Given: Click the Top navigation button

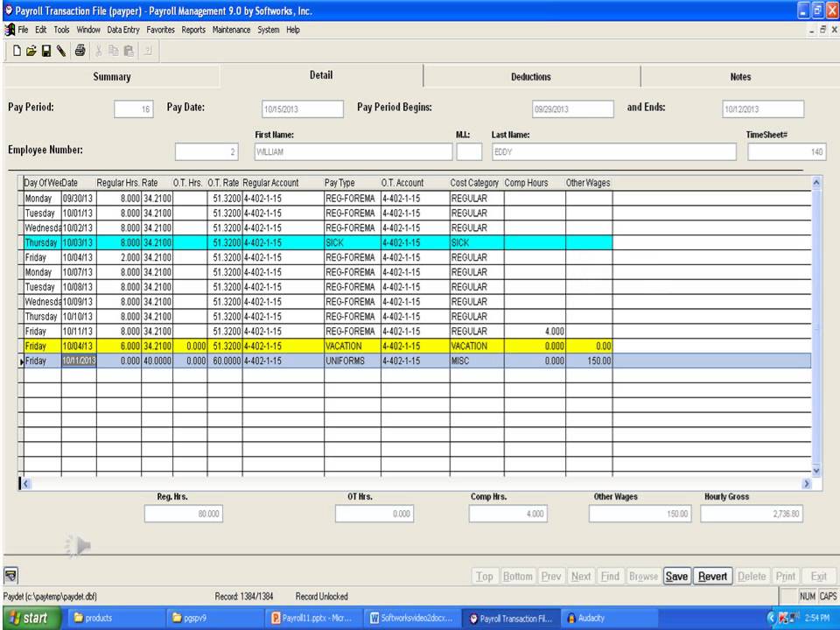Looking at the screenshot, I should [x=485, y=577].
